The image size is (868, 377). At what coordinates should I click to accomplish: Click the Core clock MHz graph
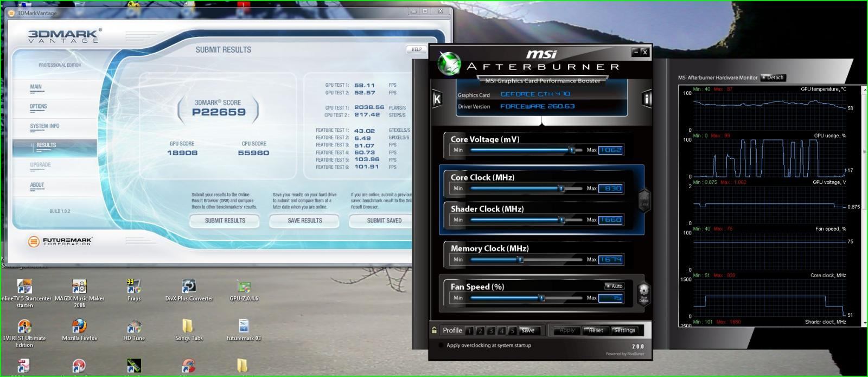pyautogui.click(x=769, y=298)
